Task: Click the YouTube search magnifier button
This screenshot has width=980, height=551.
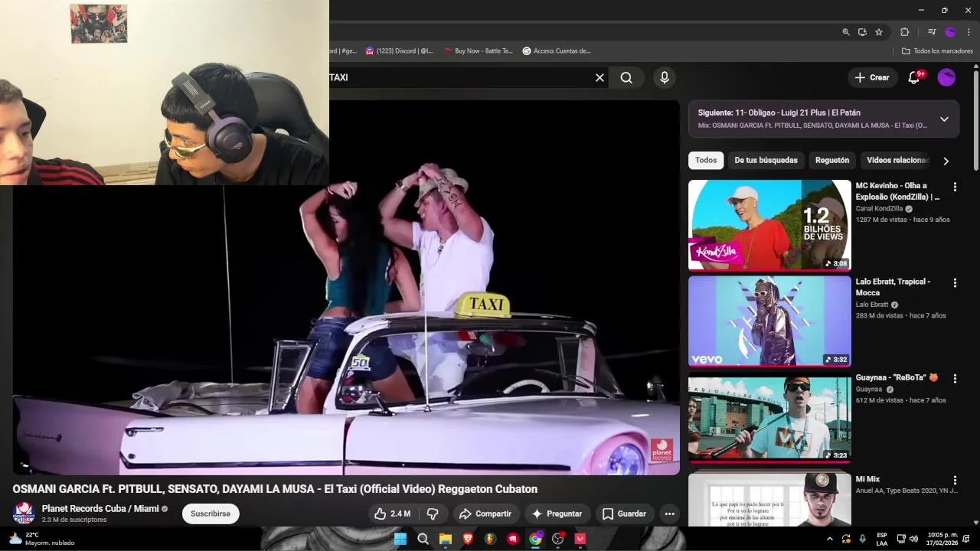Action: (x=626, y=77)
